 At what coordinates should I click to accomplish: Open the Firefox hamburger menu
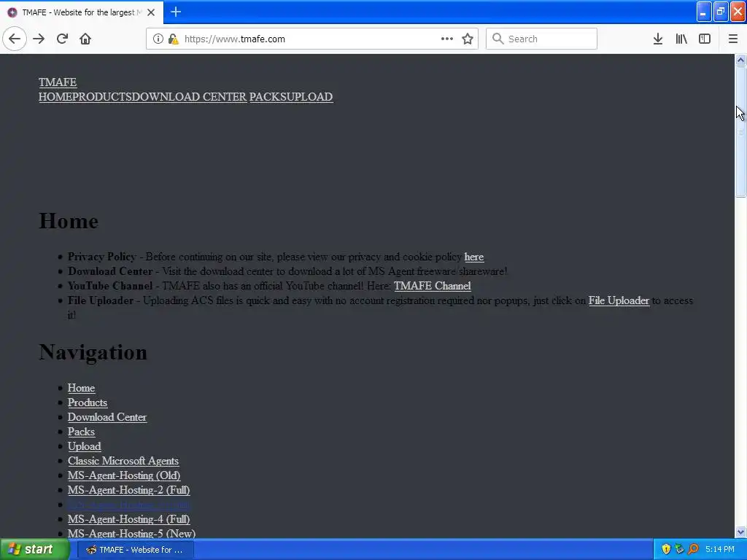tap(732, 39)
